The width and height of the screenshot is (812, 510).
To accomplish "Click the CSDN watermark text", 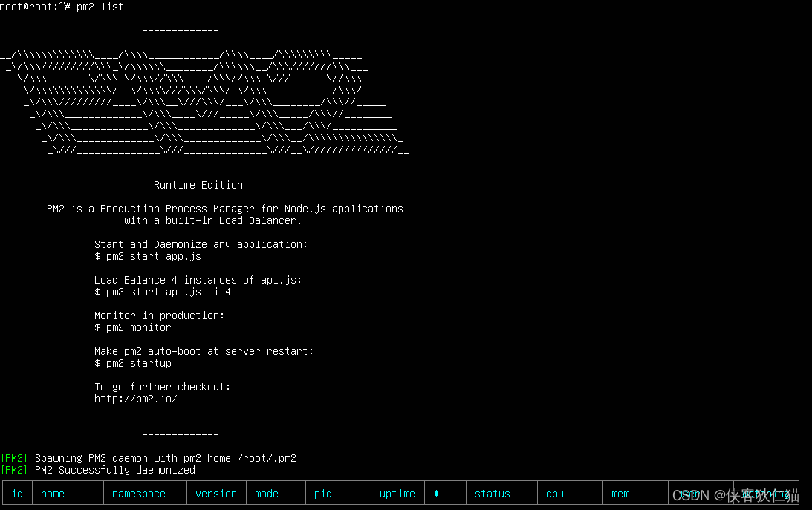I will coord(735,494).
